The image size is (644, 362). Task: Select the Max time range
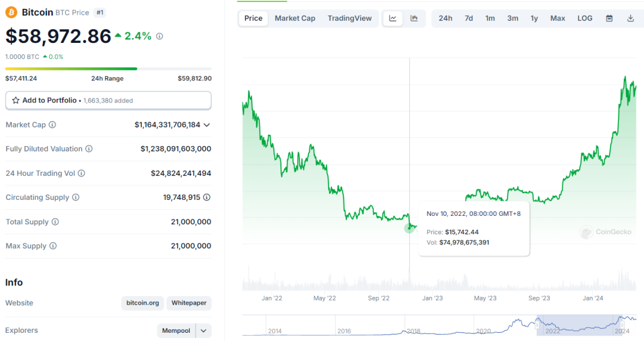click(558, 18)
